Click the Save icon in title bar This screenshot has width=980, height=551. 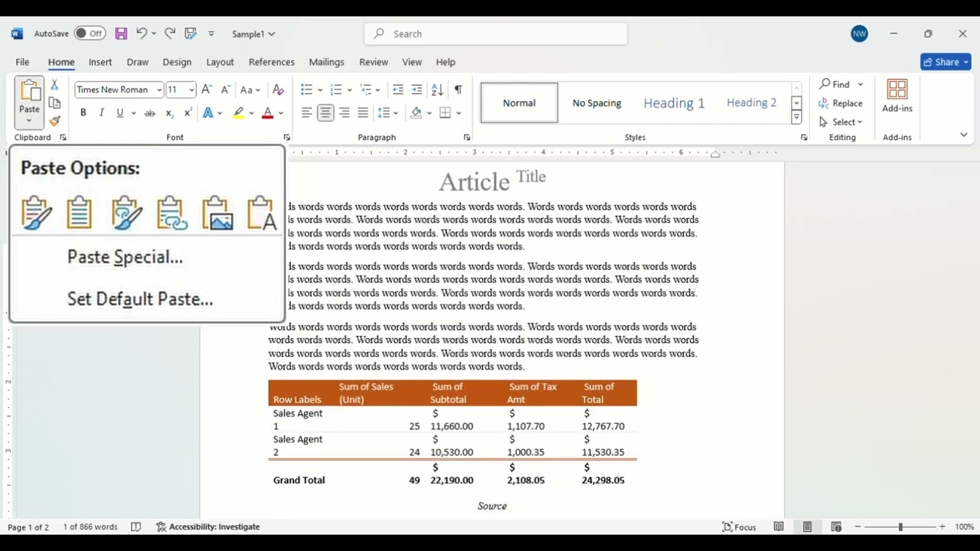point(121,34)
